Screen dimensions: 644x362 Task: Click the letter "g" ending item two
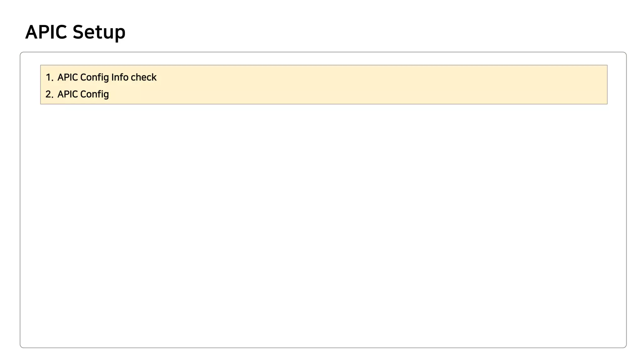106,96
